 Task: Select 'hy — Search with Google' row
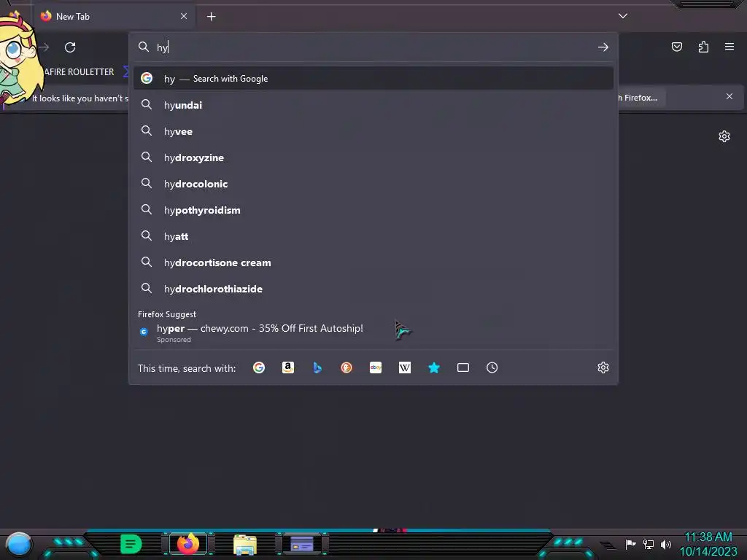click(x=373, y=79)
